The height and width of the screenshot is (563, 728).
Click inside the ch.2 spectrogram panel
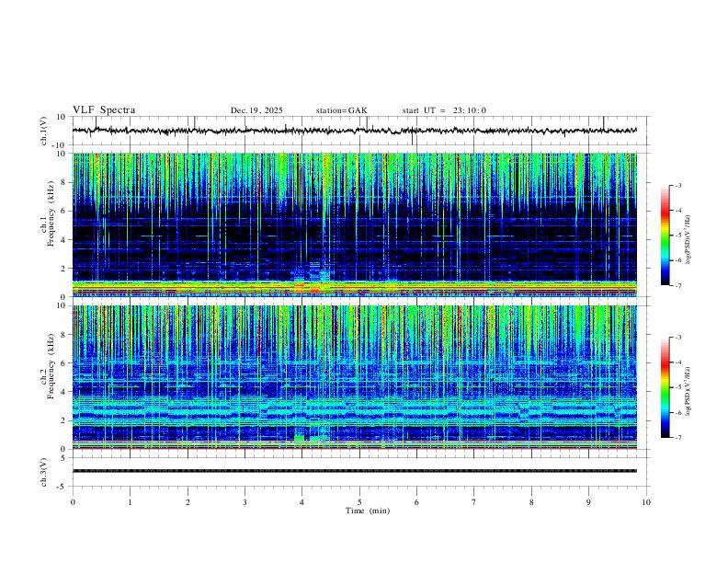[354, 377]
